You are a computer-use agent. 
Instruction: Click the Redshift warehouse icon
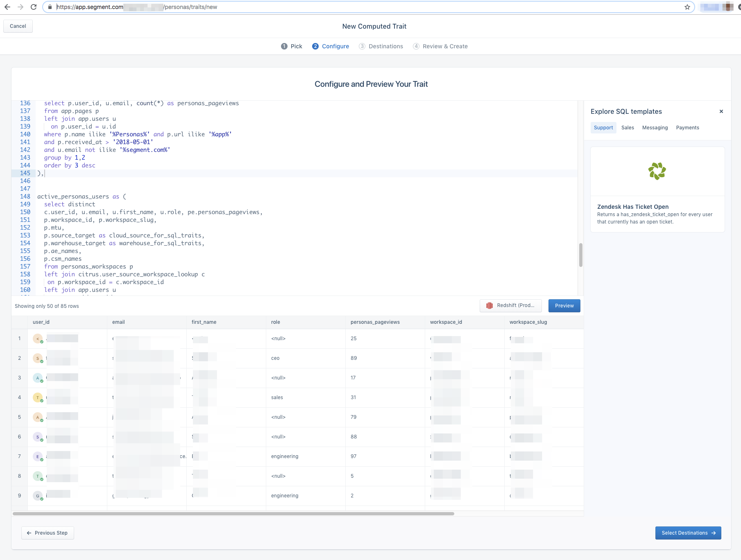tap(489, 305)
